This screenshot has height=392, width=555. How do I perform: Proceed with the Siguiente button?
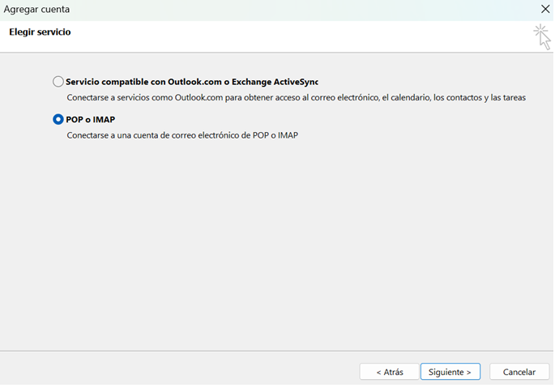coord(450,372)
